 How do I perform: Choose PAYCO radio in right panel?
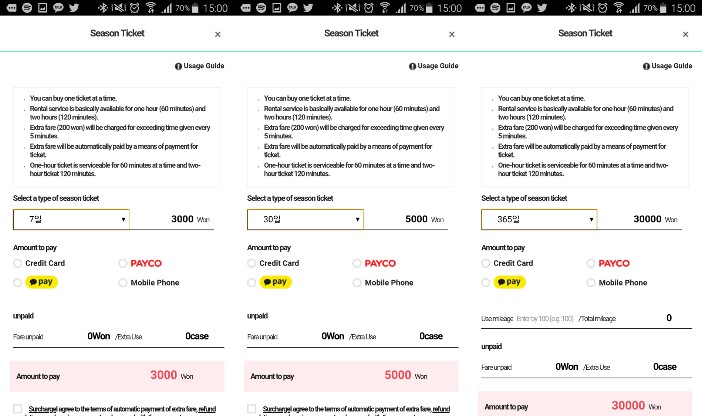click(591, 263)
